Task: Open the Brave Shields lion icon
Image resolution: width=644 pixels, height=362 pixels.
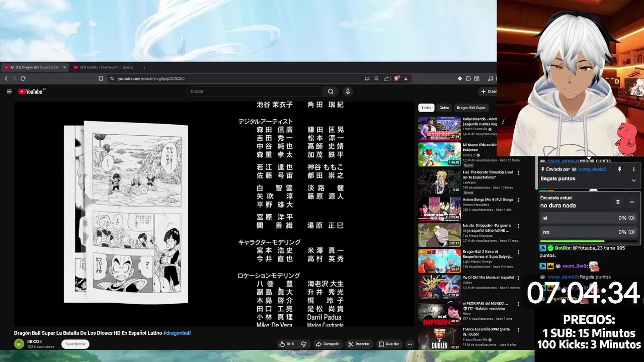Action: point(396,78)
